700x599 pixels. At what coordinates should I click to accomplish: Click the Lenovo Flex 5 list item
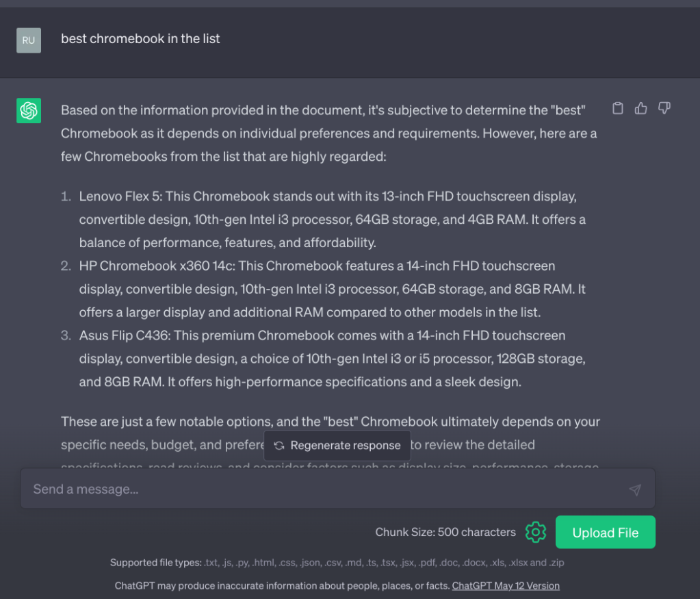pos(332,220)
